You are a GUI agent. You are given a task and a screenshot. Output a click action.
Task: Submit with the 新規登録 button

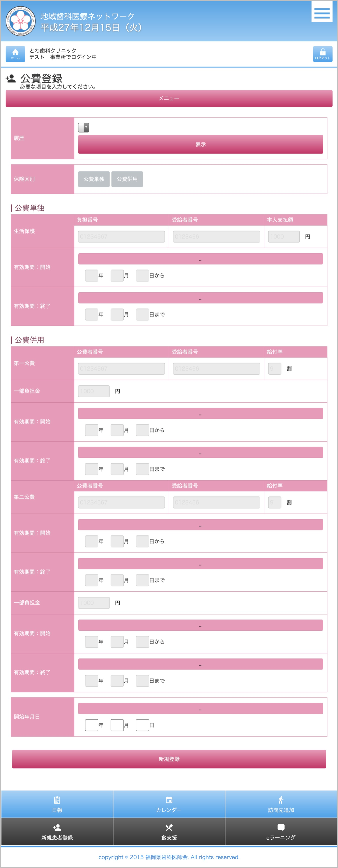coord(169,759)
